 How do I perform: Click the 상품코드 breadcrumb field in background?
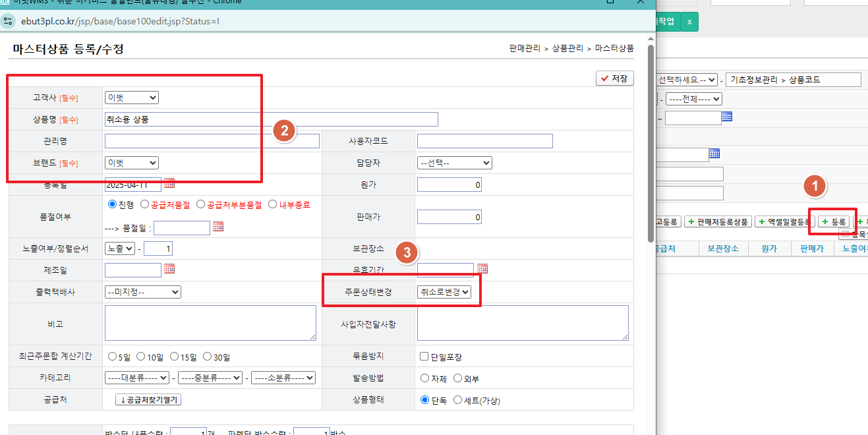[794, 80]
